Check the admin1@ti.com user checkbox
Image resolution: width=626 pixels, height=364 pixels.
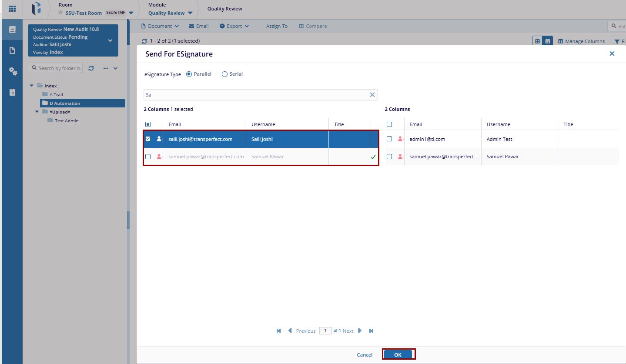coord(389,139)
